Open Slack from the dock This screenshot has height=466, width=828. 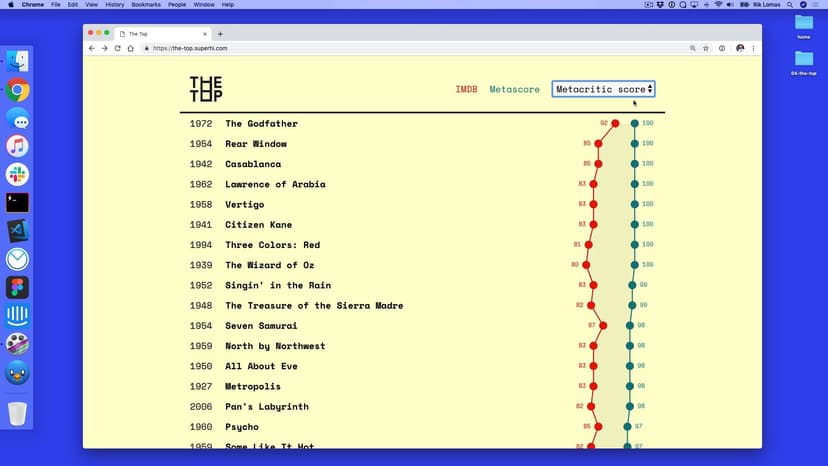click(17, 174)
